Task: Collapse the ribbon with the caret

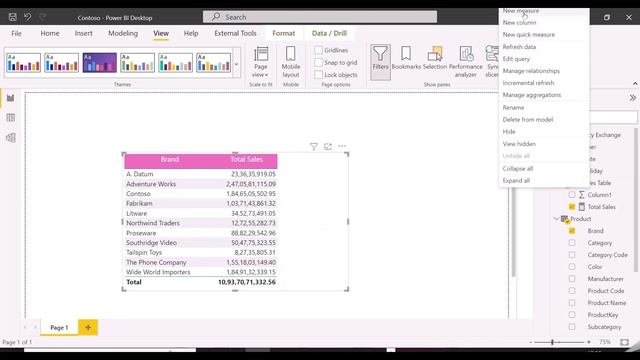Action: [x=635, y=84]
